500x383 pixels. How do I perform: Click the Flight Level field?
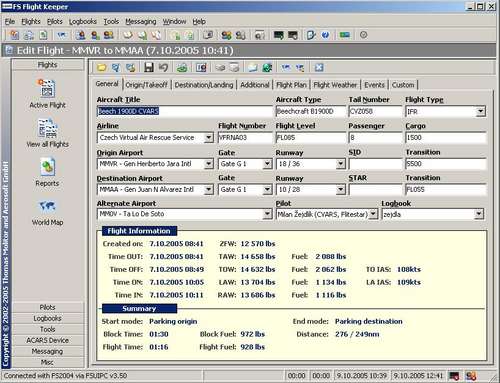point(311,137)
